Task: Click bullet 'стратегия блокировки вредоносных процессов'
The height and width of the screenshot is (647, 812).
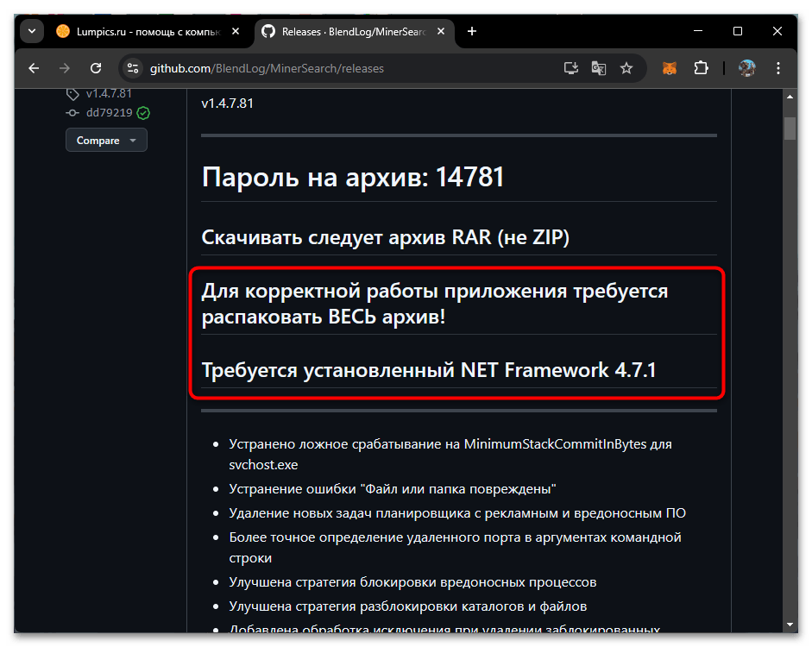Action: (412, 581)
